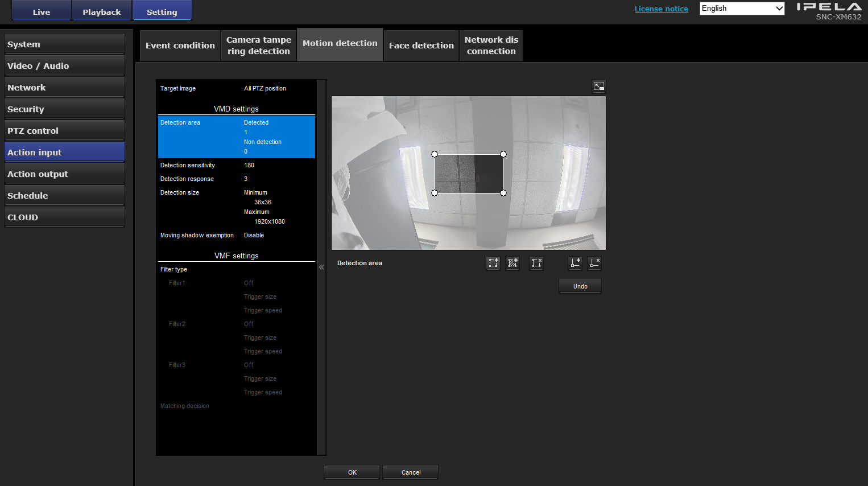Go to the Live view tab
868x486 pixels.
(x=42, y=12)
